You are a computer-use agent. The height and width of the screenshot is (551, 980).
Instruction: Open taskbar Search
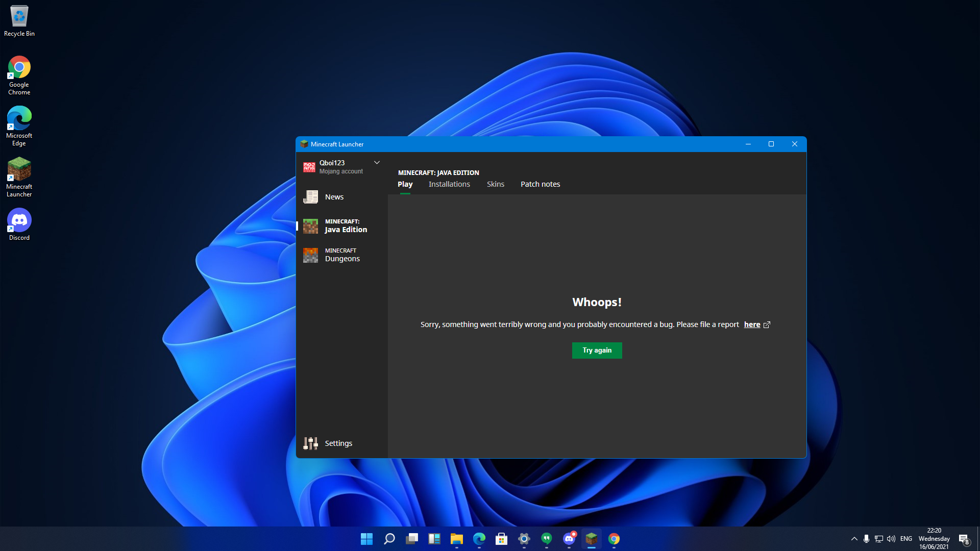[389, 539]
